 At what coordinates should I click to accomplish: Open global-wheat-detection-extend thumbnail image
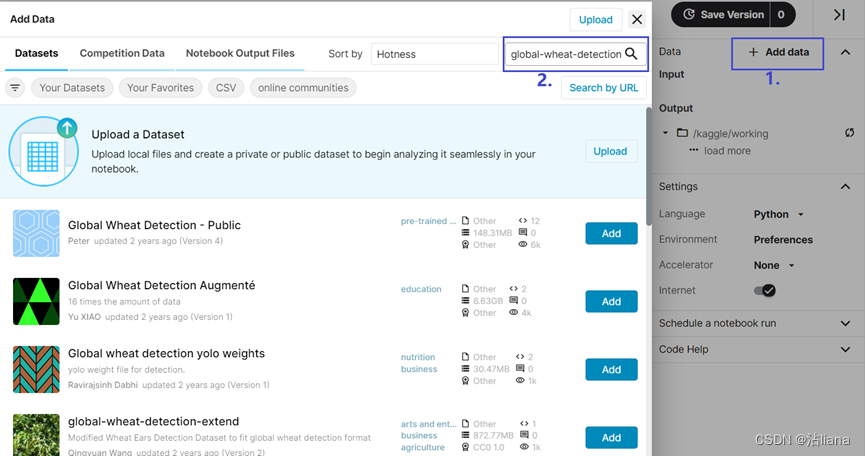click(36, 435)
